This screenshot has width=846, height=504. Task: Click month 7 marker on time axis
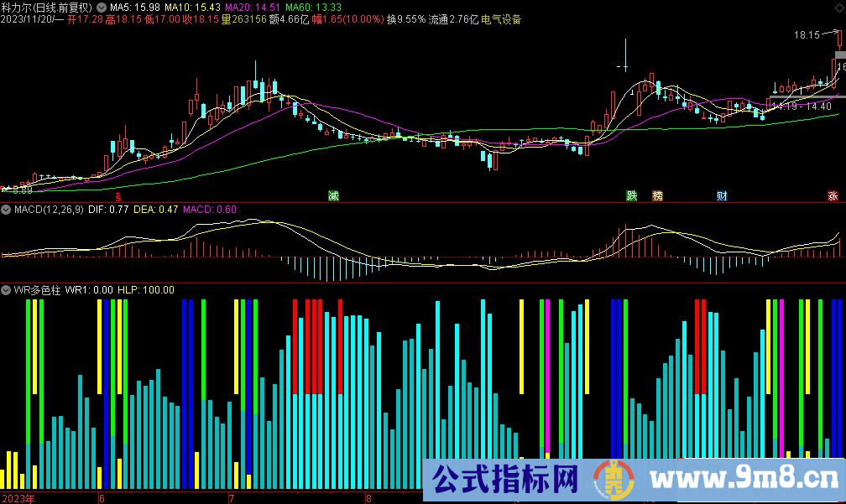[232, 499]
